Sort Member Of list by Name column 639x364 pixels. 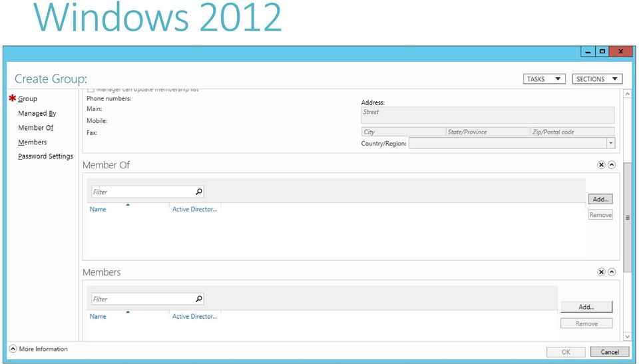(x=98, y=209)
